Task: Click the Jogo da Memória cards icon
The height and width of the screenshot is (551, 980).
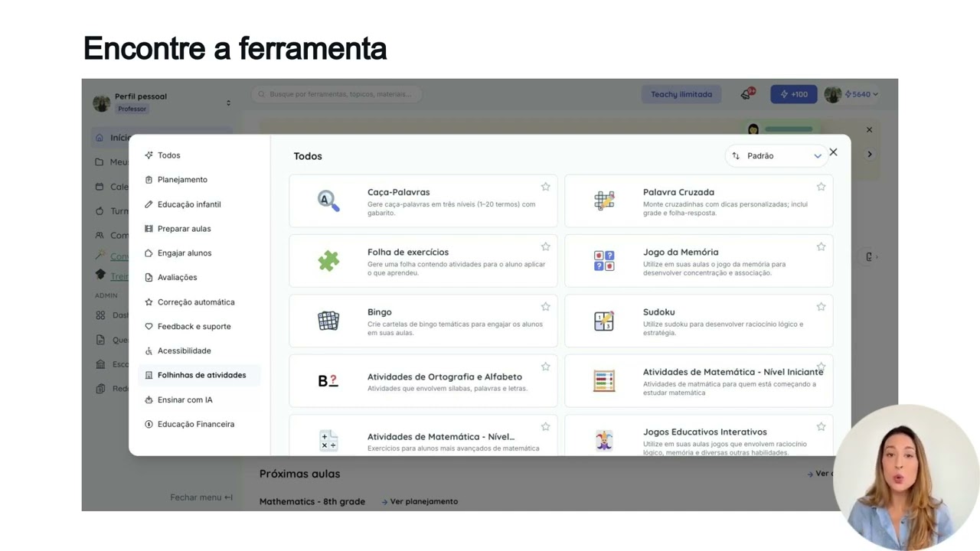Action: [x=604, y=261]
